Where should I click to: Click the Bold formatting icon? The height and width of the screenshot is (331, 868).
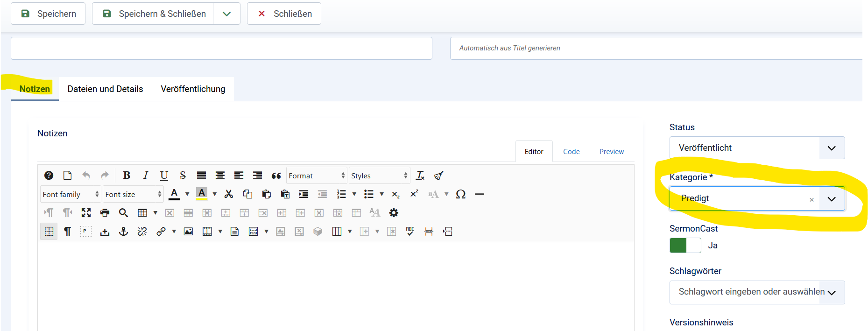point(127,176)
